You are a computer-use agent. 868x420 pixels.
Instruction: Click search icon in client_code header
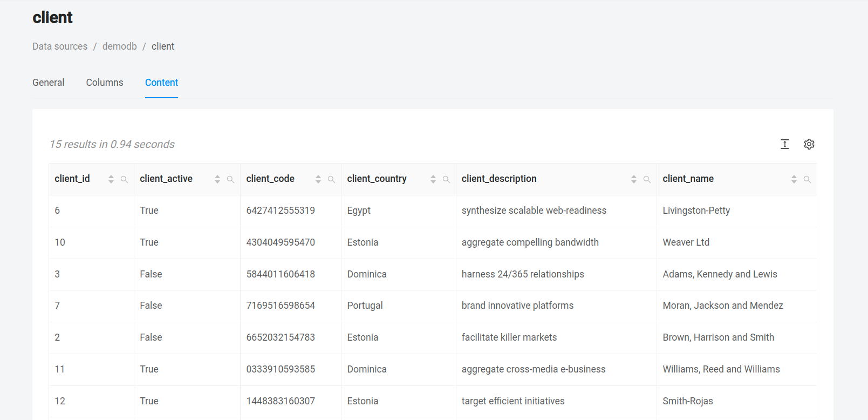pyautogui.click(x=331, y=179)
